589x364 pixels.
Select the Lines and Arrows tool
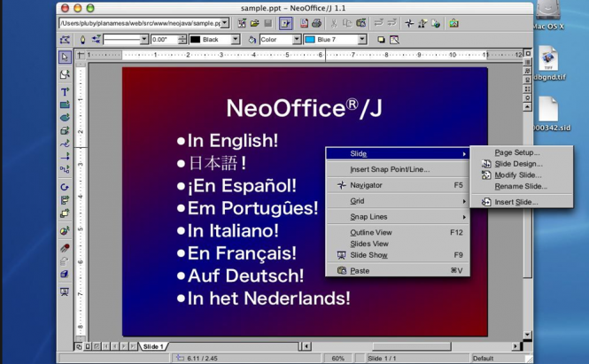click(65, 156)
